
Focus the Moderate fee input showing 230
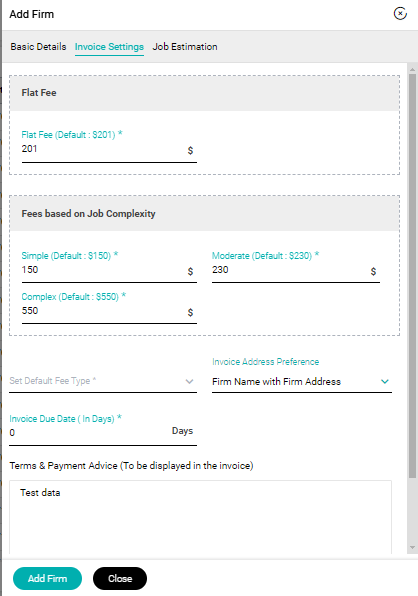tap(289, 270)
